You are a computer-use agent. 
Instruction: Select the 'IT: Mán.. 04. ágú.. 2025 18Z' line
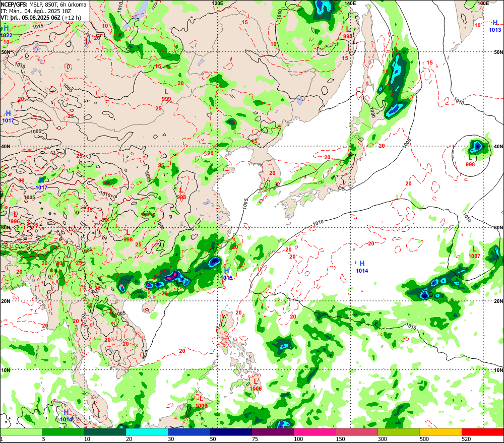[36, 11]
